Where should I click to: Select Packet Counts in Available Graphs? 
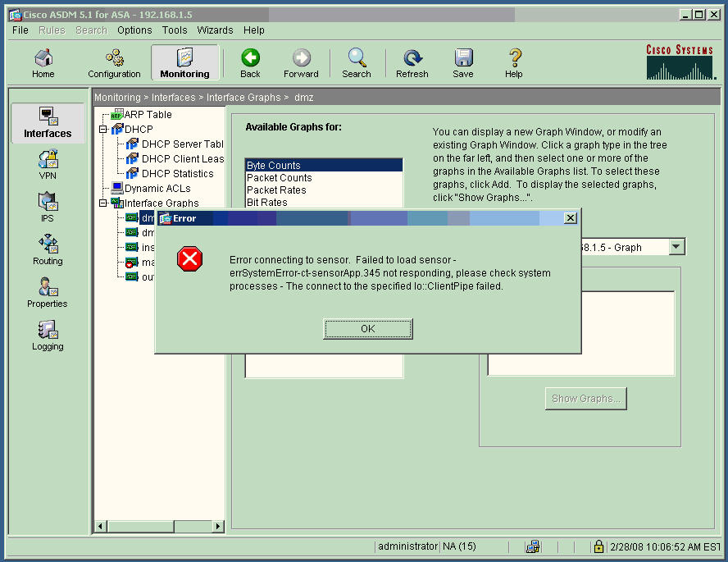(279, 177)
